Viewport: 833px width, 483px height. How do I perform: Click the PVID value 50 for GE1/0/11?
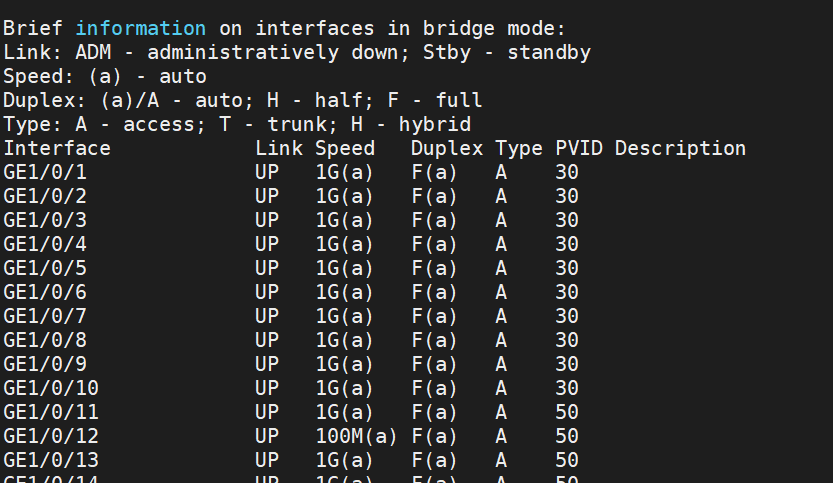point(567,412)
